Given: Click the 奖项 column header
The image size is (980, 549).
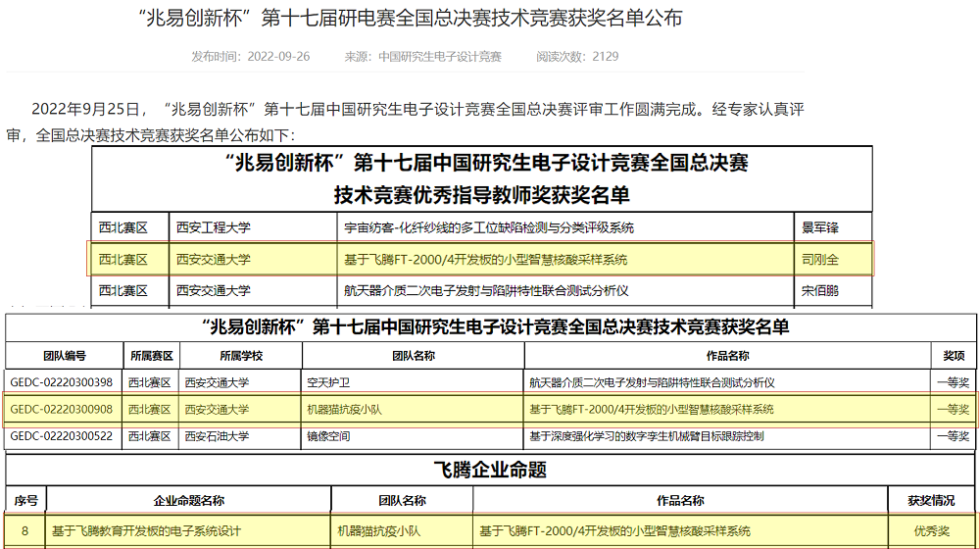Looking at the screenshot, I should (954, 355).
